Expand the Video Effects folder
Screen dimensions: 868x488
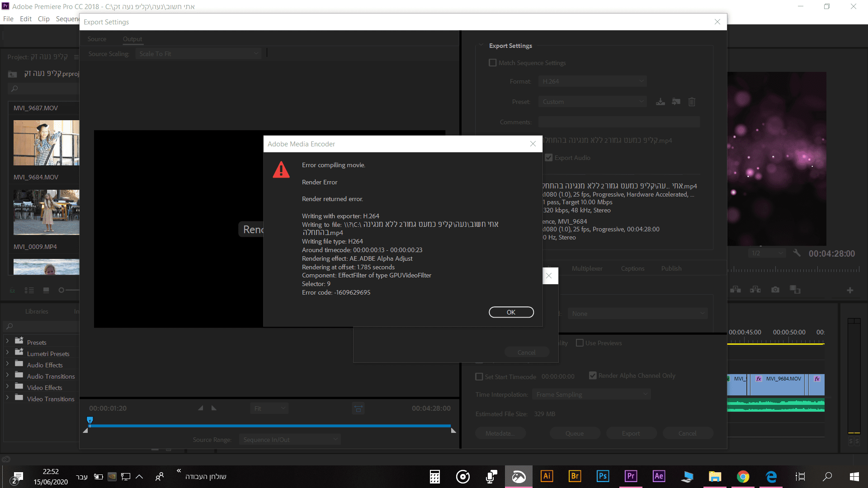[7, 387]
